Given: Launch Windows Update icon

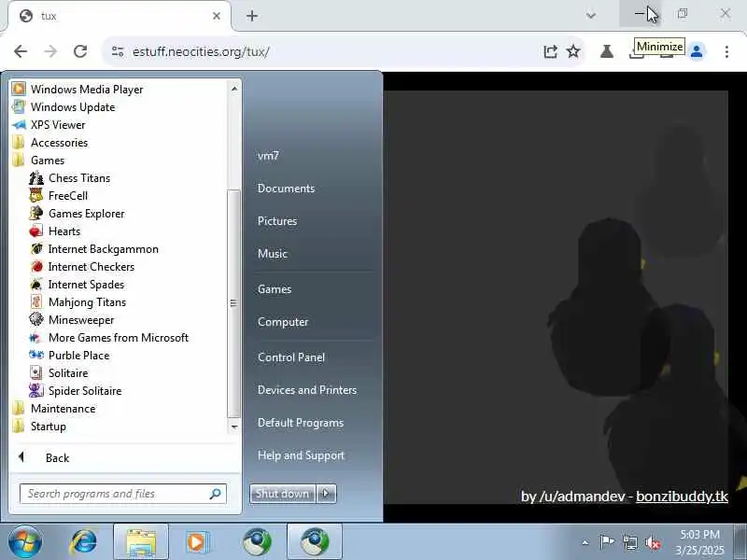Looking at the screenshot, I should (19, 106).
